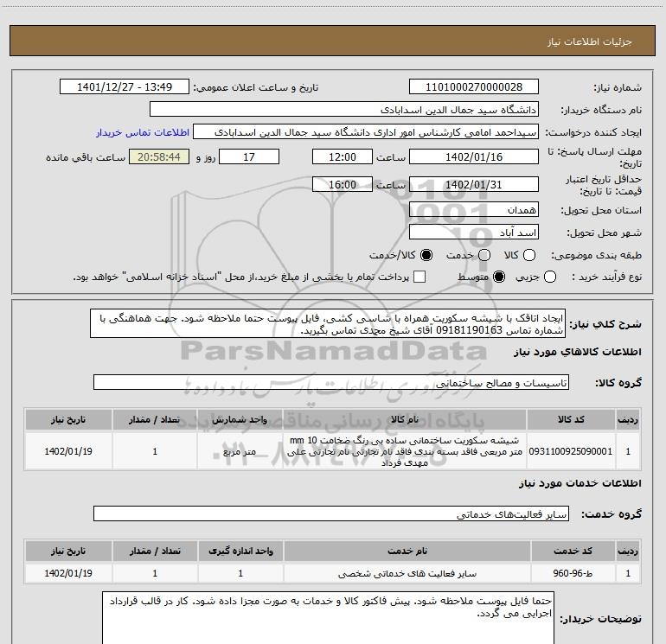The height and width of the screenshot is (644, 666).
Task: Click the واحد اندازه گیری column header
Action: click(240, 551)
